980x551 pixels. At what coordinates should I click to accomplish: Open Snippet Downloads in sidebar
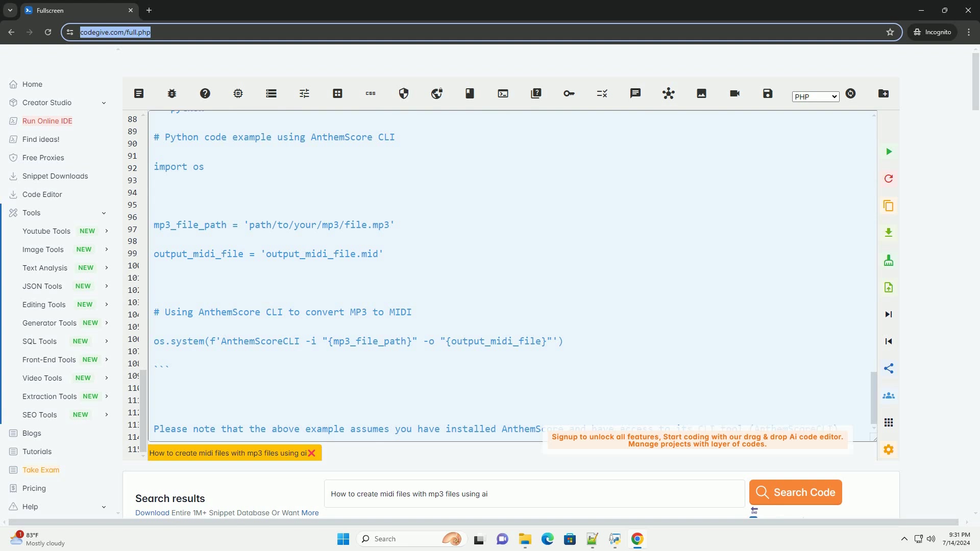point(55,176)
